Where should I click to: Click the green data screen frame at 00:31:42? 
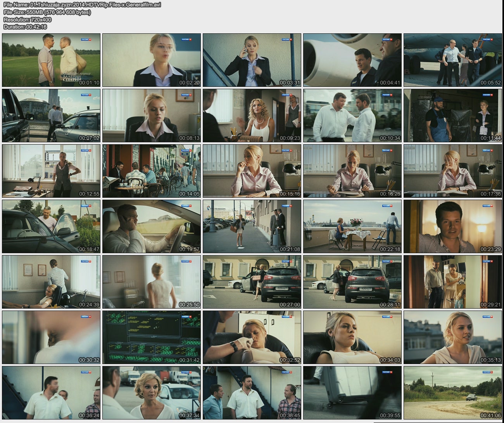tap(152, 337)
